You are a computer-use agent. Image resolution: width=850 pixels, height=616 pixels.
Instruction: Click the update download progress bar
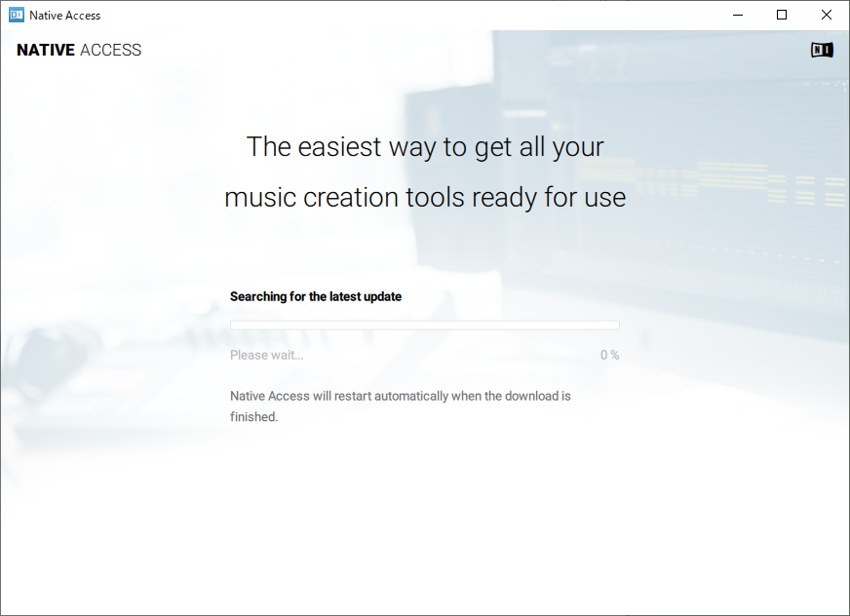424,325
